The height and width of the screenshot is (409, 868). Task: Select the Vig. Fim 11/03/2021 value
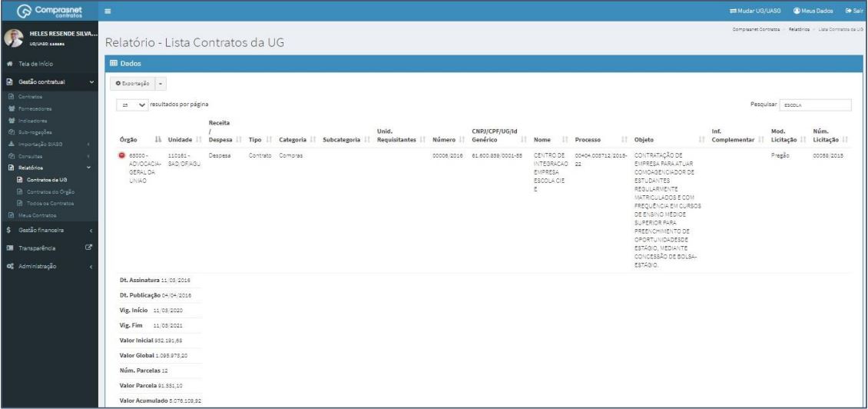(x=167, y=325)
